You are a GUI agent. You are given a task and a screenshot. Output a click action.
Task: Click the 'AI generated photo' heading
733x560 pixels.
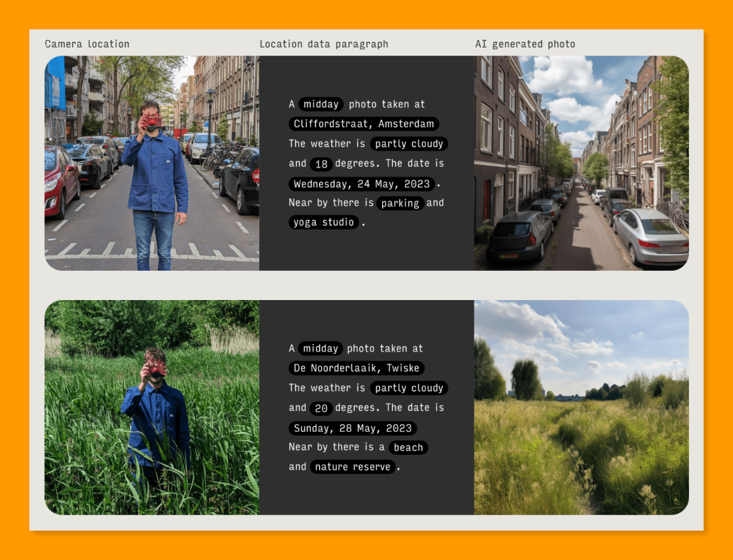(x=525, y=44)
